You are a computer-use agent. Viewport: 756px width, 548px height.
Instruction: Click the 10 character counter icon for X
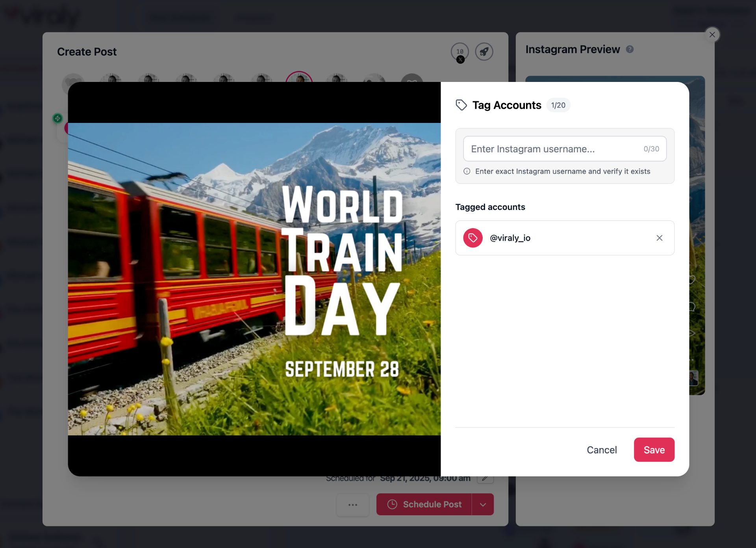coord(460,52)
